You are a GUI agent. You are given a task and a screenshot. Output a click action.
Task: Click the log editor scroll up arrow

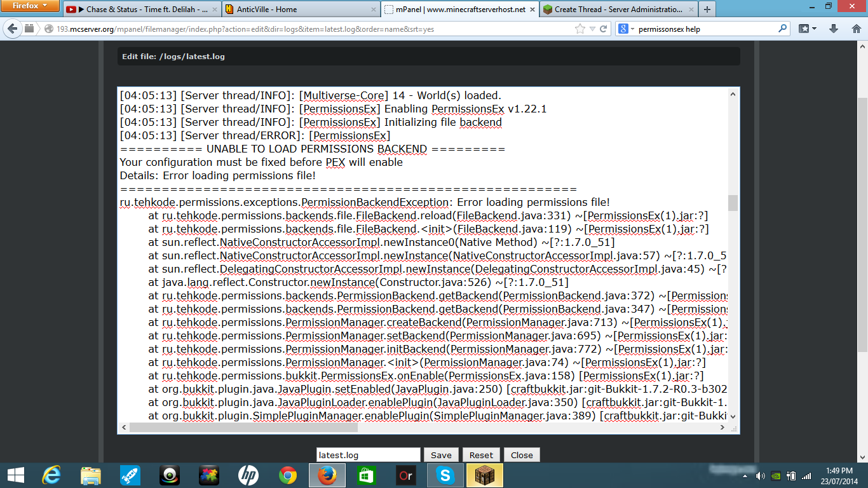click(733, 94)
